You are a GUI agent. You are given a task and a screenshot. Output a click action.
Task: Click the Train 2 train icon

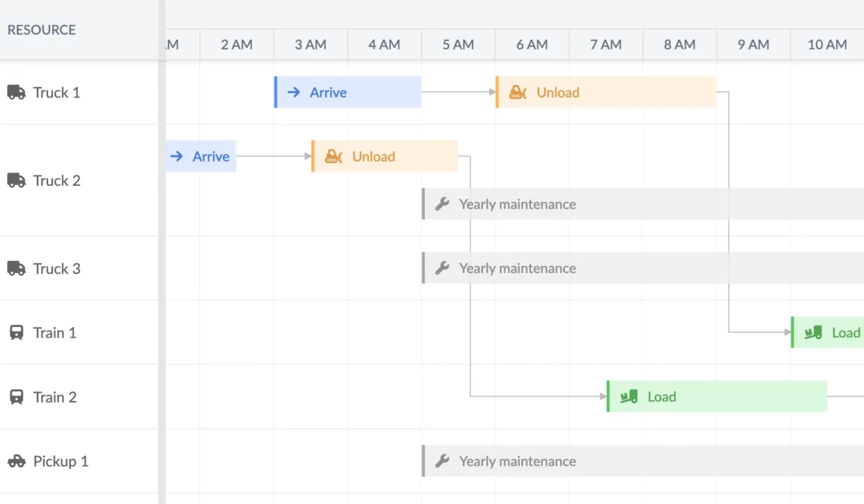pyautogui.click(x=16, y=397)
